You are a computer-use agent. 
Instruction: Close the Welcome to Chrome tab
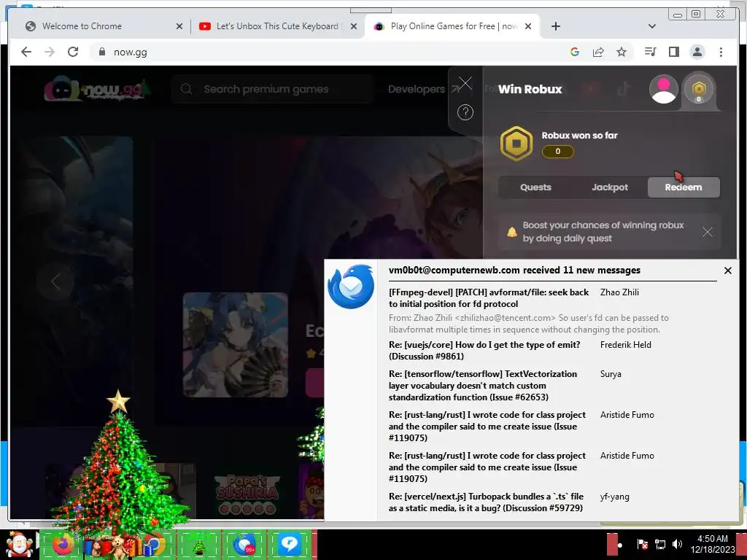tap(179, 26)
